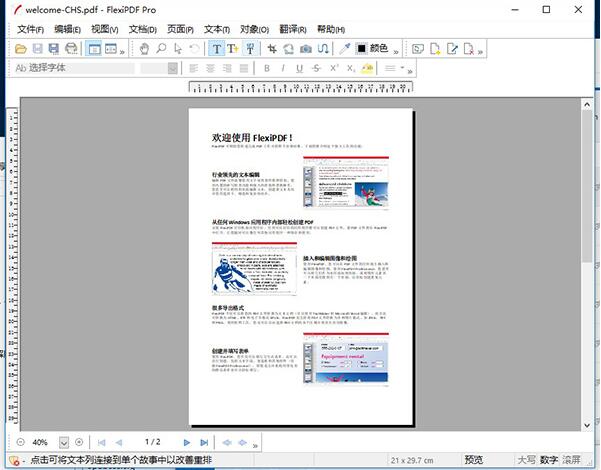Click the justify text icon

click(x=244, y=68)
